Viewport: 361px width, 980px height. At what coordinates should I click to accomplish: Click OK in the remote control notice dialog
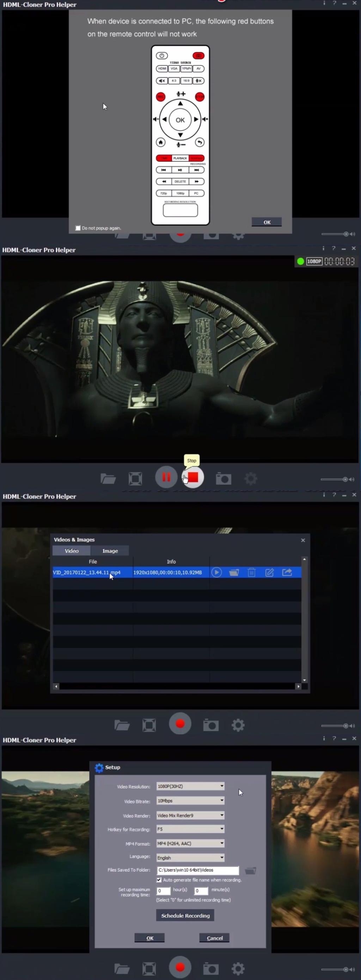pos(267,222)
